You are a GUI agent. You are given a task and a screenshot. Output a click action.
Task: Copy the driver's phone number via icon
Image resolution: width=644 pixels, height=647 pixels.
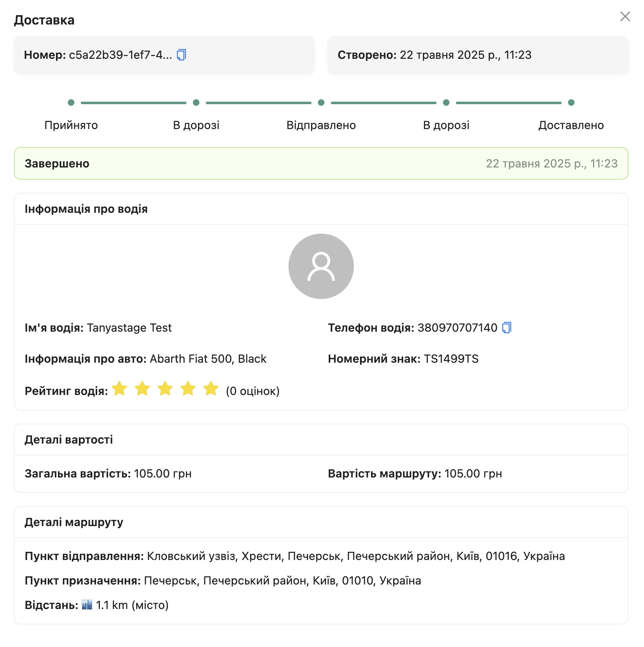(x=507, y=328)
